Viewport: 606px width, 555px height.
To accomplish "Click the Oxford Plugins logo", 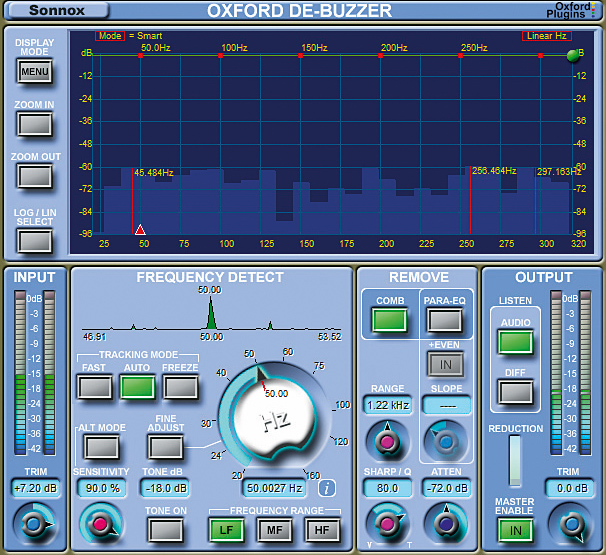I will [x=570, y=10].
